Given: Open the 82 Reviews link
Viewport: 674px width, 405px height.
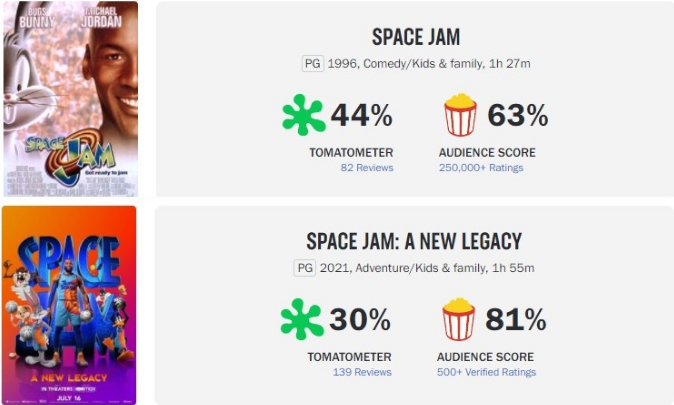Looking at the screenshot, I should (367, 168).
